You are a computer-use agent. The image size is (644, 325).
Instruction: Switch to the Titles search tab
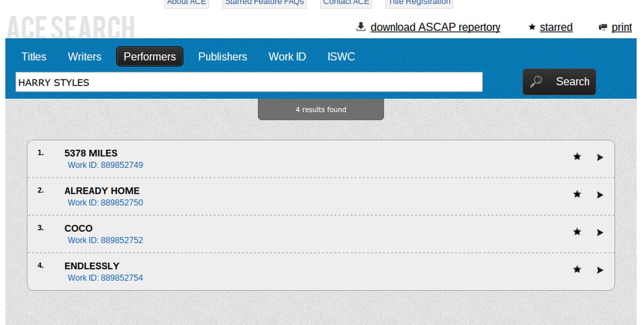tap(34, 57)
